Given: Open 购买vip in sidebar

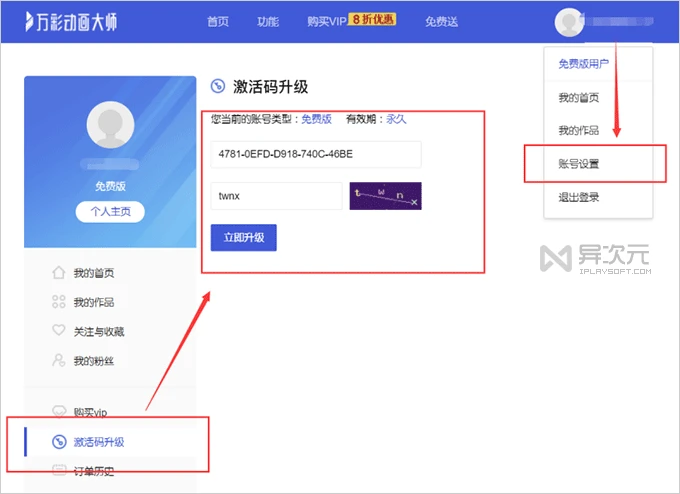Looking at the screenshot, I should [90, 412].
